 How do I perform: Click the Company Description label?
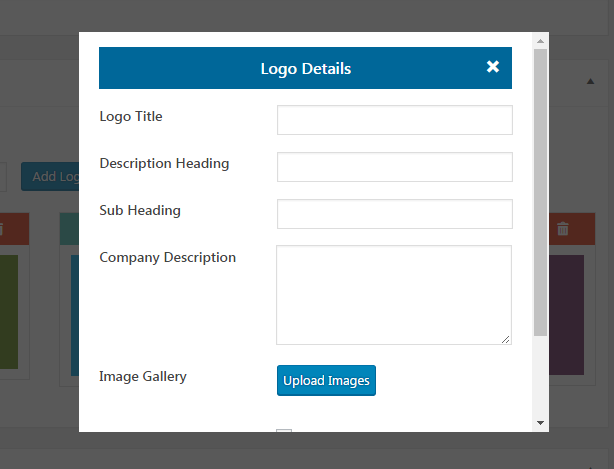tap(168, 257)
